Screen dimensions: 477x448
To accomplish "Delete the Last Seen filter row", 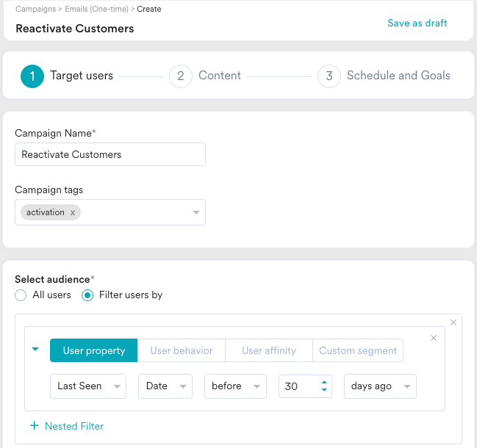I will 434,338.
